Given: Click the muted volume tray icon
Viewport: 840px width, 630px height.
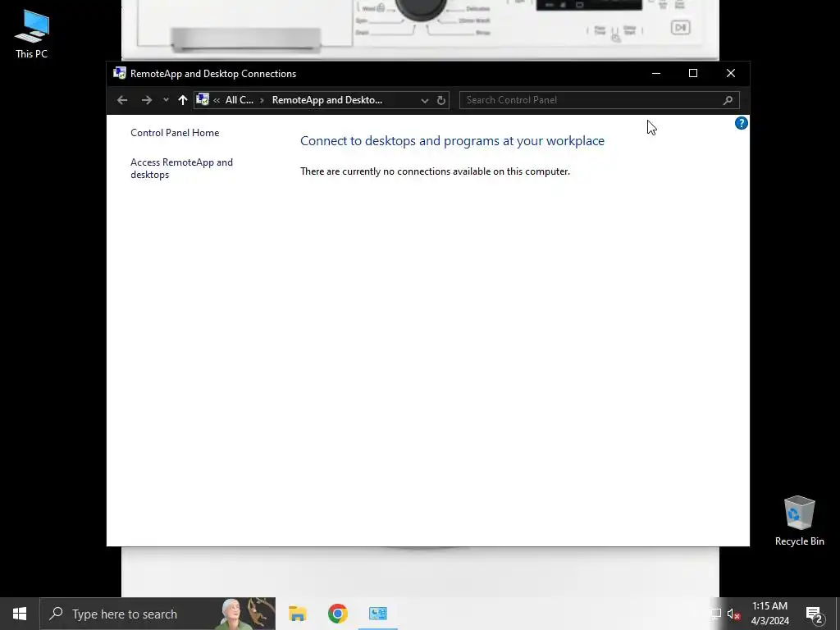Looking at the screenshot, I should tap(733, 614).
